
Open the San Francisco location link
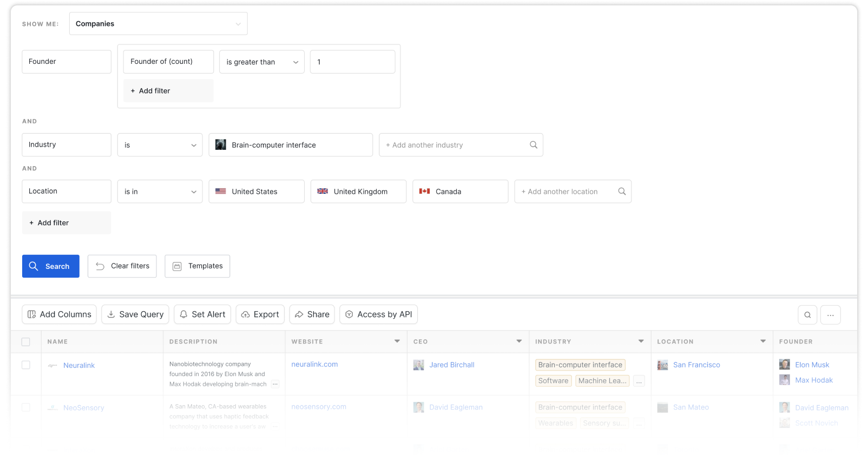(697, 365)
